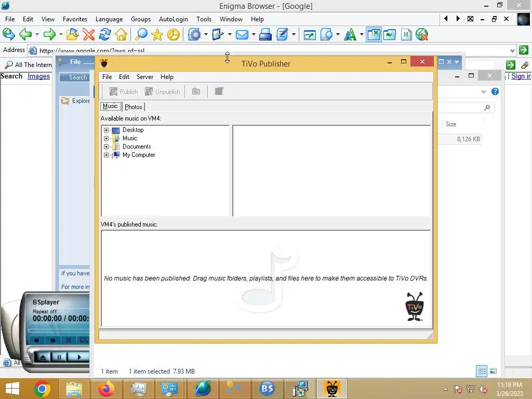532x399 pixels.
Task: Click the TiVo mascot logo in published music pane
Action: click(x=414, y=307)
